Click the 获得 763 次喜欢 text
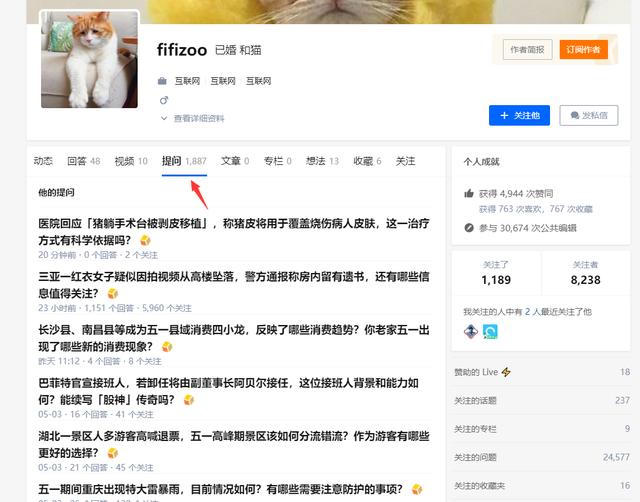The width and height of the screenshot is (640, 502). [x=511, y=209]
